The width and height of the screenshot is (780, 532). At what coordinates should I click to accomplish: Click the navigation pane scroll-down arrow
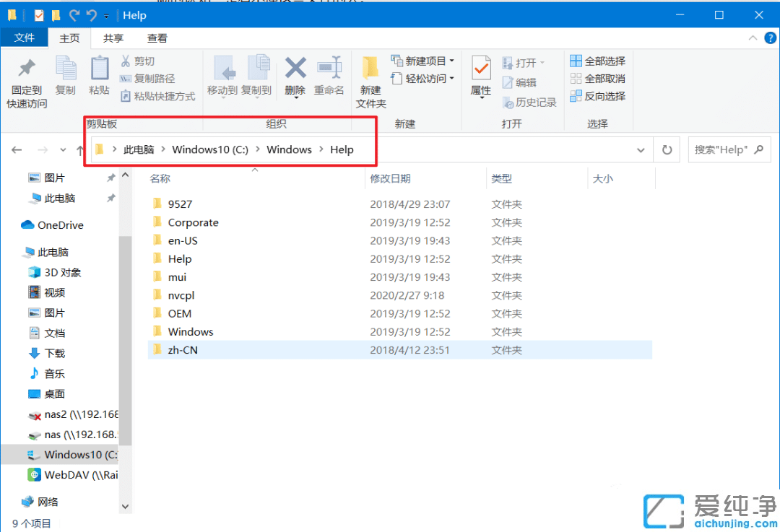pos(126,507)
